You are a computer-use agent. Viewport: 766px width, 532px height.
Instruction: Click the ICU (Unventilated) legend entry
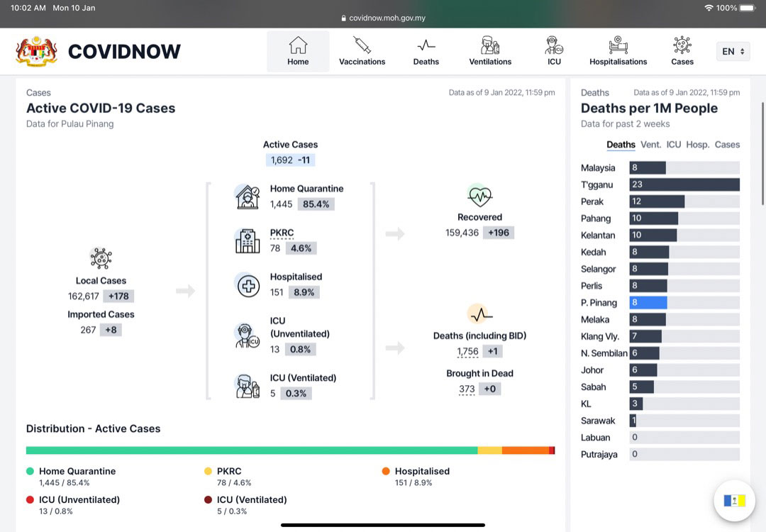click(x=73, y=505)
